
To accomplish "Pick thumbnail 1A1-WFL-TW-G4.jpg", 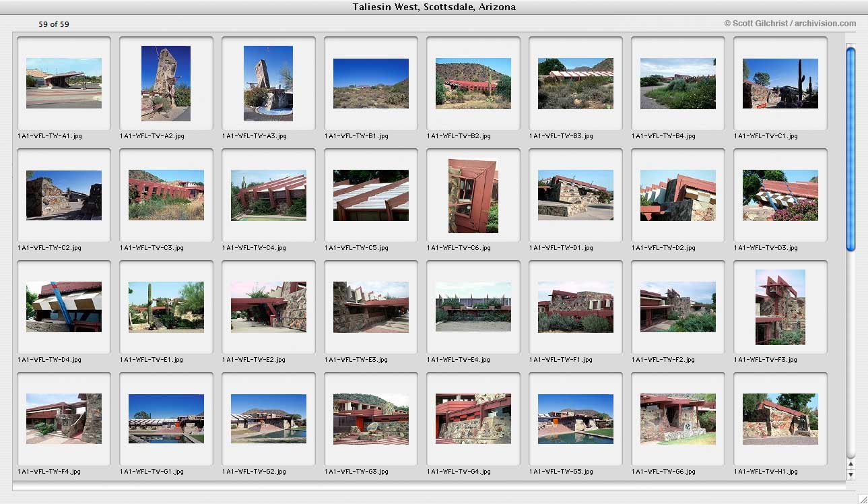I will click(x=473, y=418).
